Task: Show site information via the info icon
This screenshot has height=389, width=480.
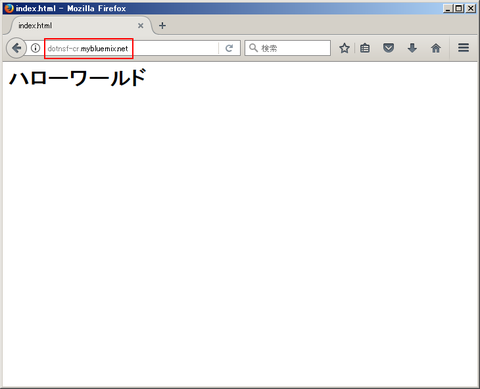Action: (x=35, y=48)
